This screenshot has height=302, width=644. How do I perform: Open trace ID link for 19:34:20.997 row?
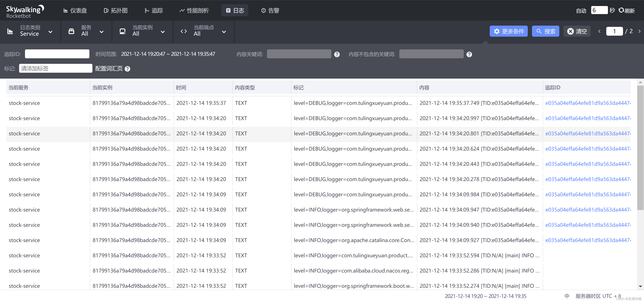(x=588, y=118)
